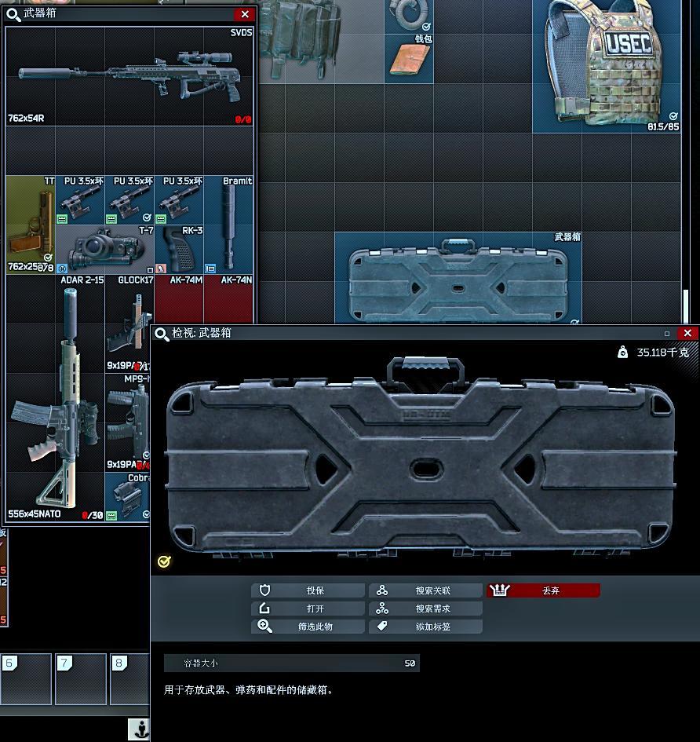This screenshot has height=742, width=700.
Task: Choose 筛选此物 to filter by item
Action: pyautogui.click(x=308, y=627)
